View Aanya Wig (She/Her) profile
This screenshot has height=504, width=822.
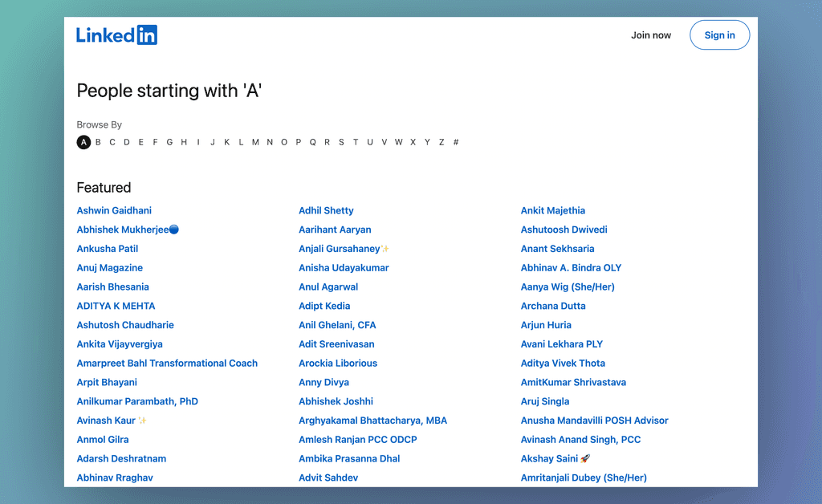tap(568, 287)
